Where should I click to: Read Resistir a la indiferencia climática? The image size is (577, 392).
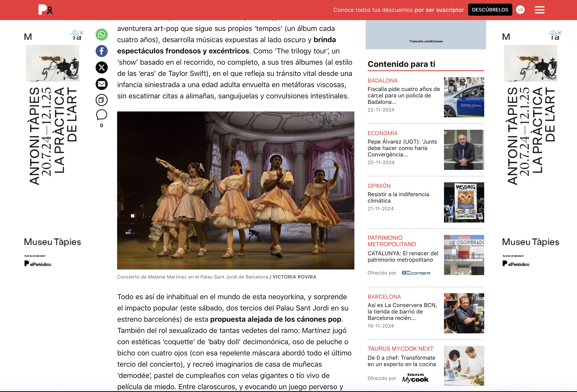398,197
